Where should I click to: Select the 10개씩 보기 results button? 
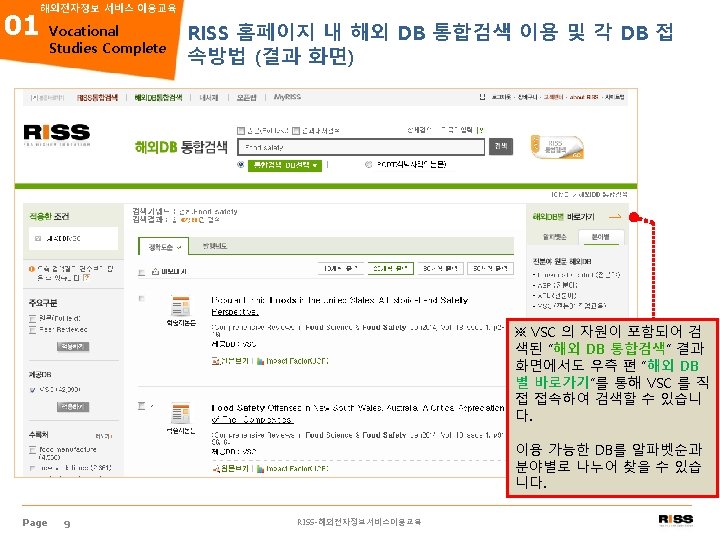pos(340,268)
